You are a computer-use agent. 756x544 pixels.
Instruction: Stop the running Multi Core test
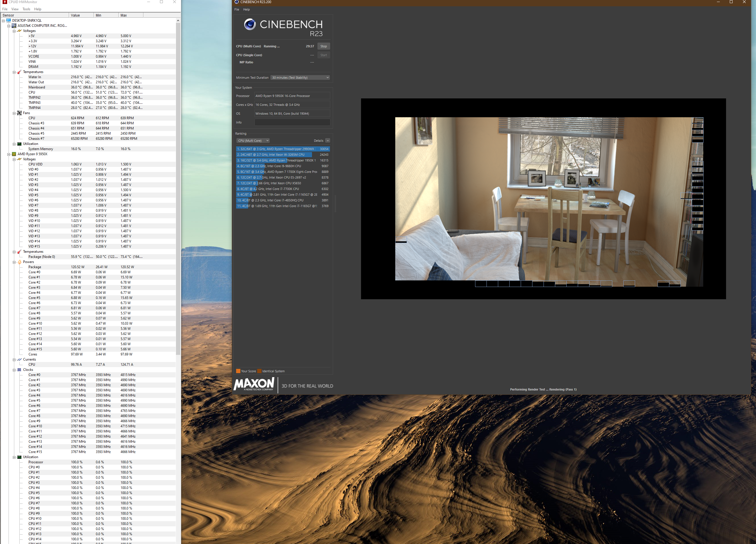pos(323,46)
